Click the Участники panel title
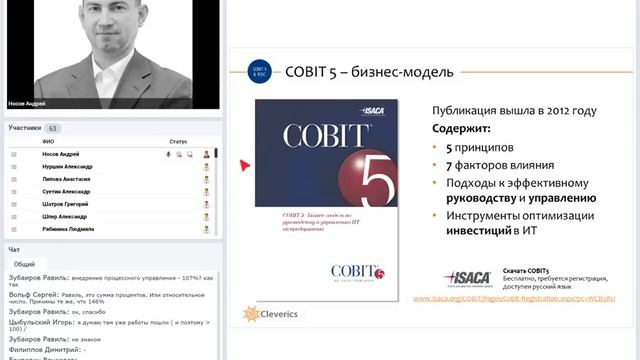Viewport: 640px width, 360px height. pyautogui.click(x=25, y=128)
